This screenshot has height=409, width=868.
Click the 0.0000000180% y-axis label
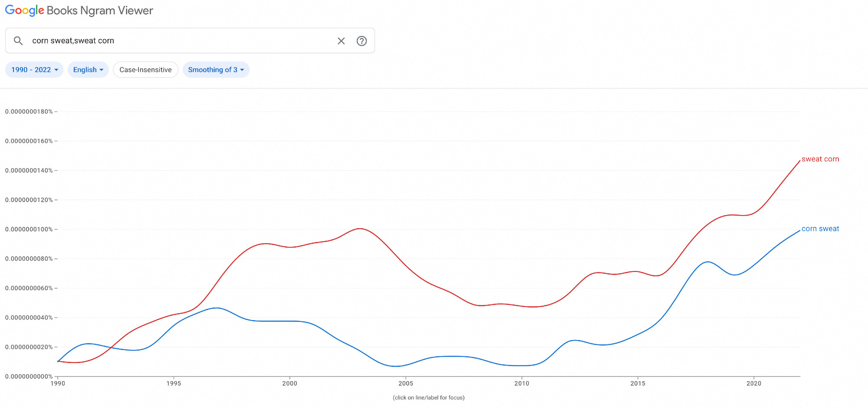[x=29, y=111]
